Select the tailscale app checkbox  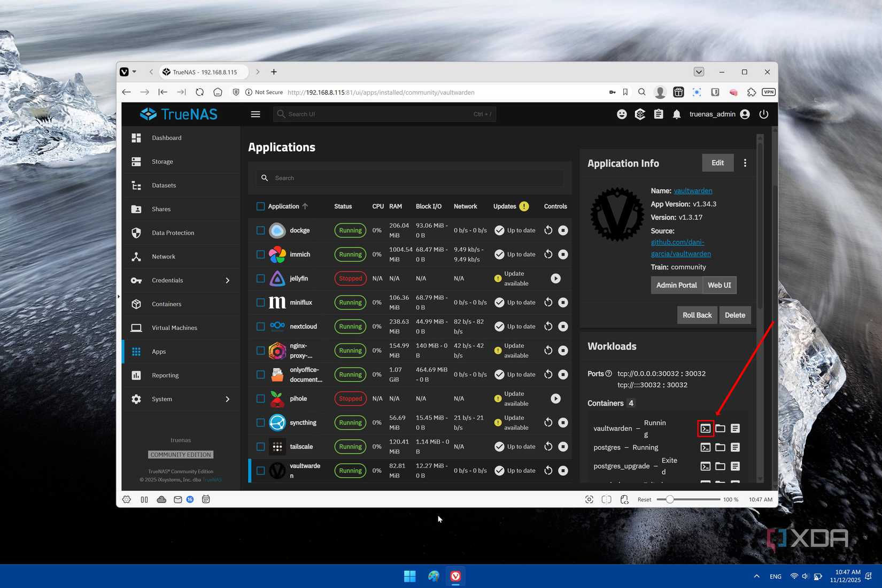[260, 447]
